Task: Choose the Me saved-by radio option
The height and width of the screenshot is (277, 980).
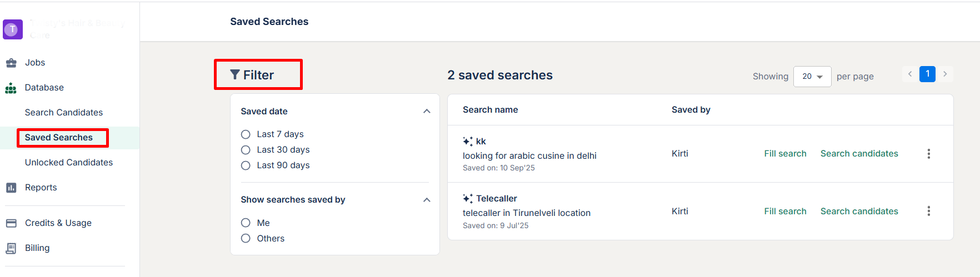Action: 246,223
